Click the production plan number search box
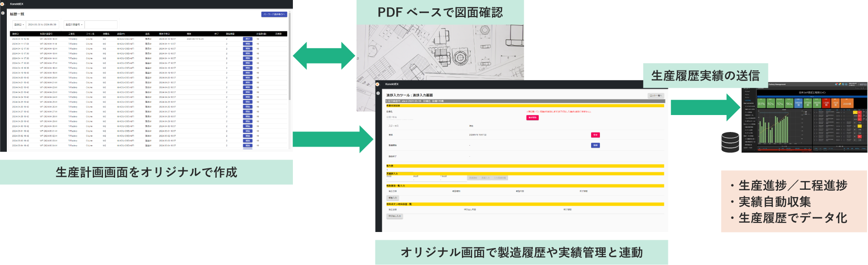868x265 pixels. [x=101, y=25]
